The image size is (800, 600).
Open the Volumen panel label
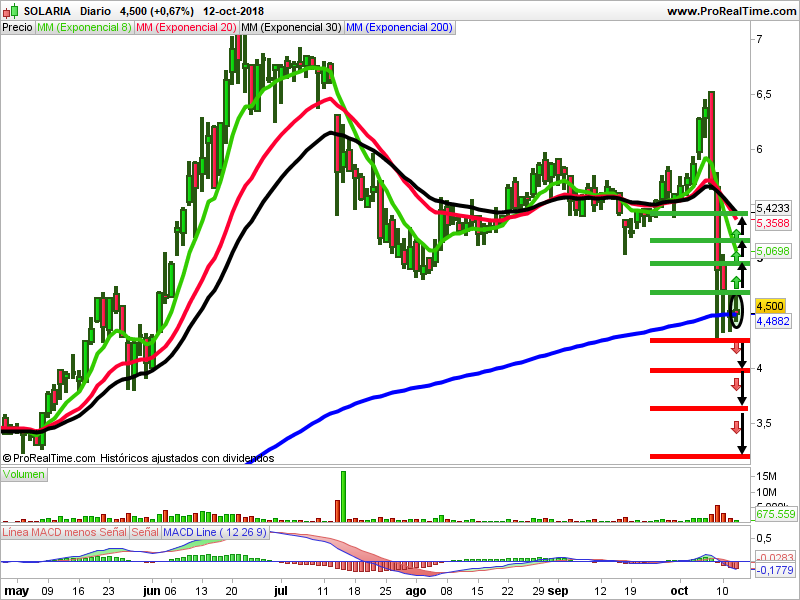[x=24, y=474]
